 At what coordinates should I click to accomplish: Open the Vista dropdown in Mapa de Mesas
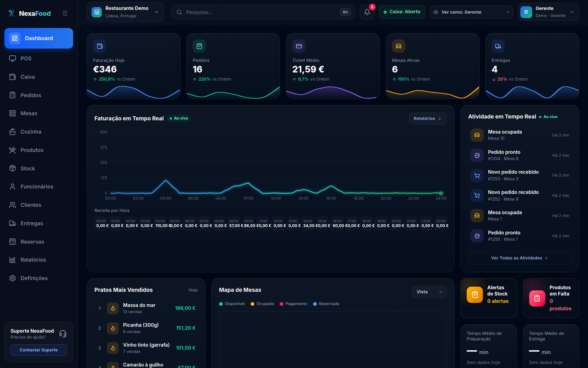(429, 292)
